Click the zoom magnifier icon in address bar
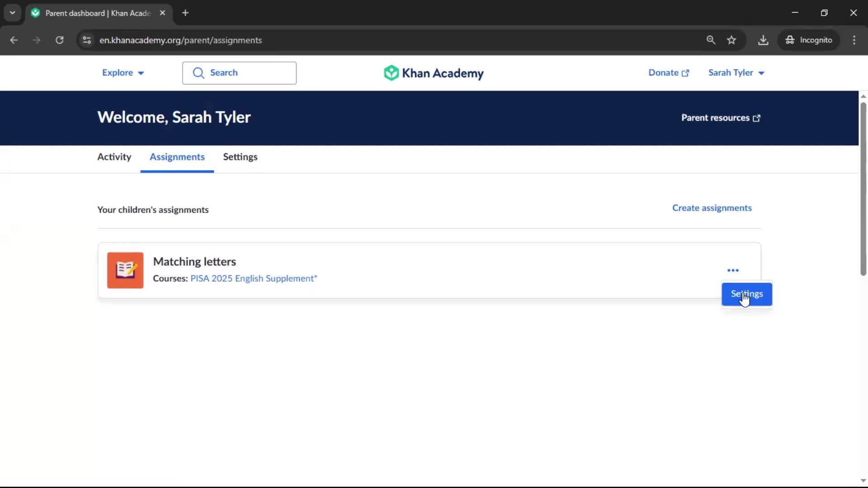 pos(711,40)
